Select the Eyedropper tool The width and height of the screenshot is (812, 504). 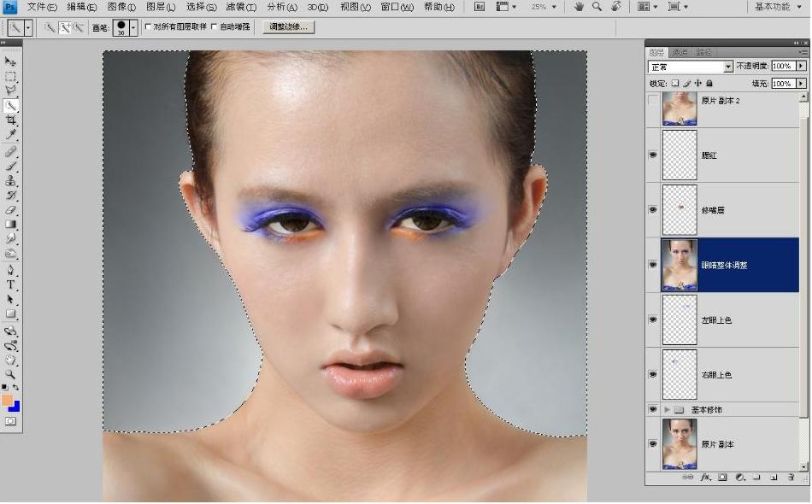pyautogui.click(x=10, y=135)
